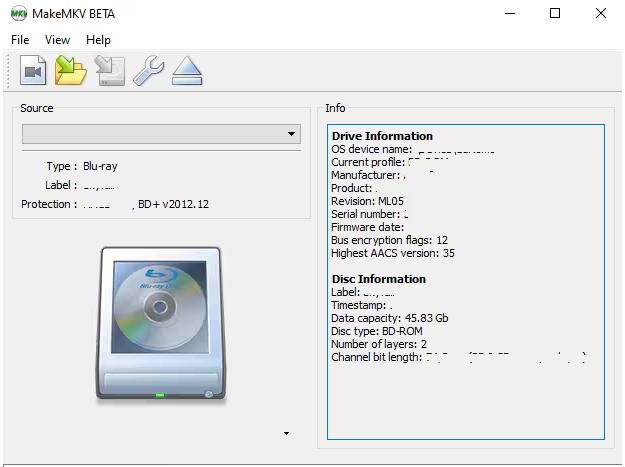Select the Revision: ML05 line
625x467 pixels.
(x=368, y=201)
